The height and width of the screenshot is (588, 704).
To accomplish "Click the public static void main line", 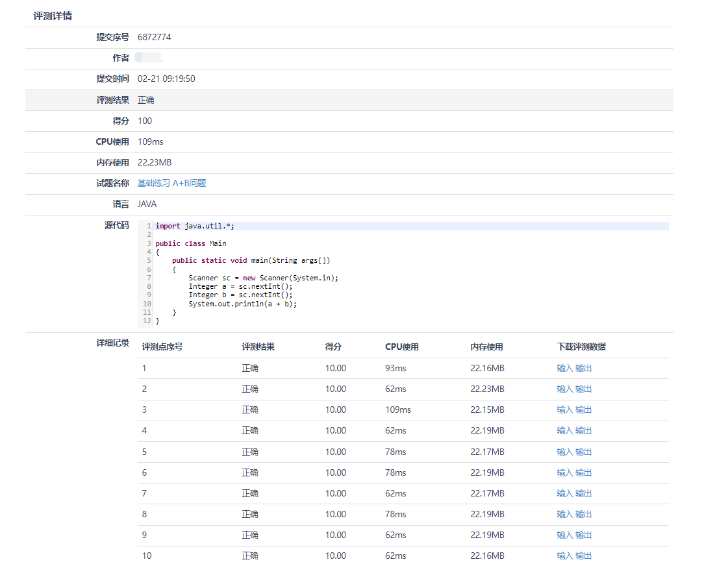I will click(x=251, y=261).
